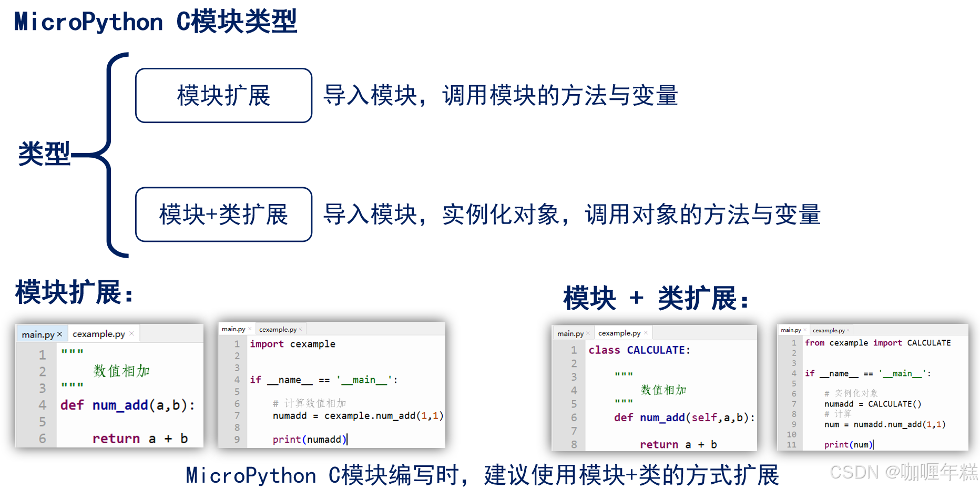
Task: Click 'if __name__' line in rightmost editor
Action: (867, 373)
